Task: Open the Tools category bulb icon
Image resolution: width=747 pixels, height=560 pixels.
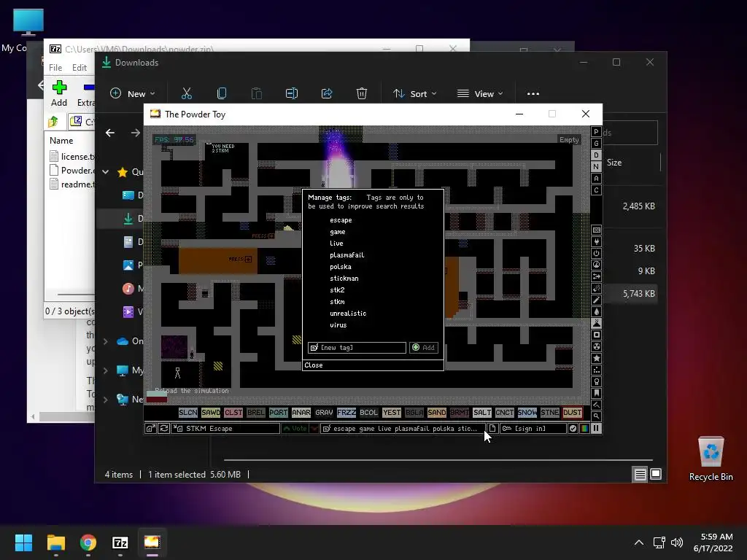Action: pyautogui.click(x=596, y=381)
